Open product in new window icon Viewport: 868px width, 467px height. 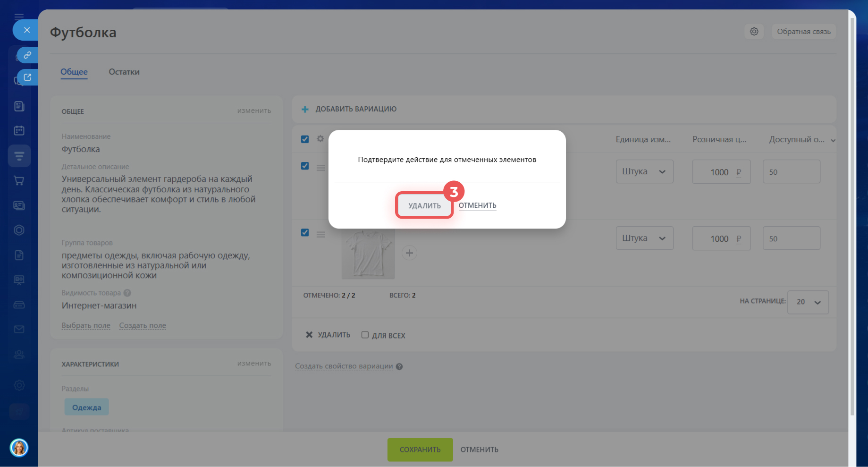coord(27,77)
